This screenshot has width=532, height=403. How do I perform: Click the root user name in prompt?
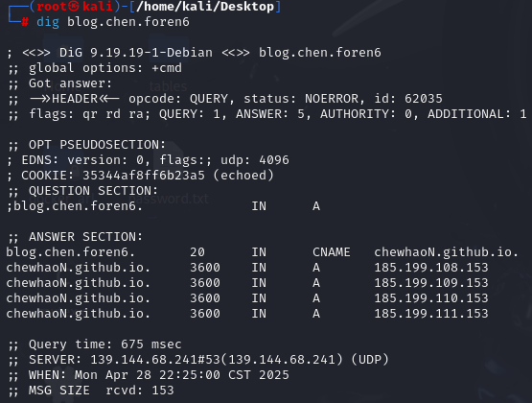pyautogui.click(x=51, y=7)
